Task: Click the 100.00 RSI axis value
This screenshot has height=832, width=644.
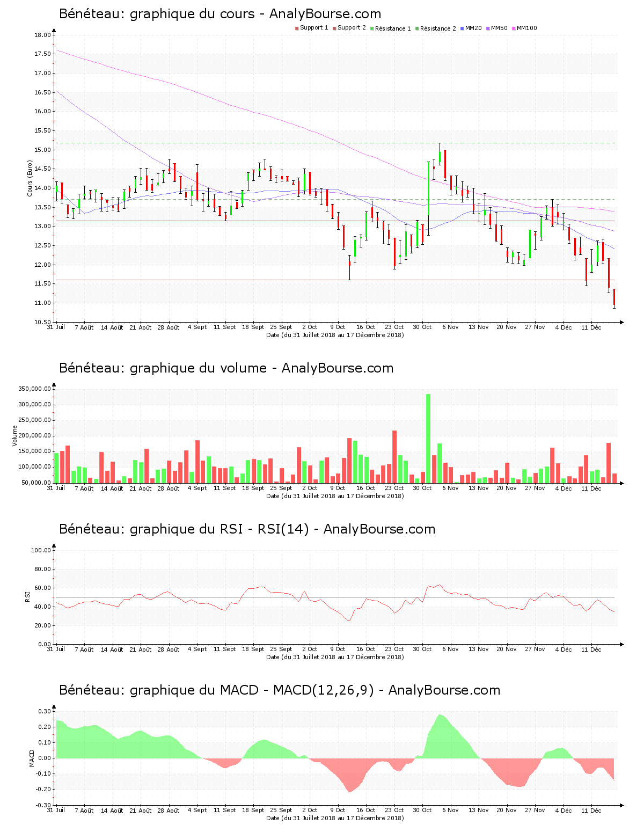Action: click(41, 550)
